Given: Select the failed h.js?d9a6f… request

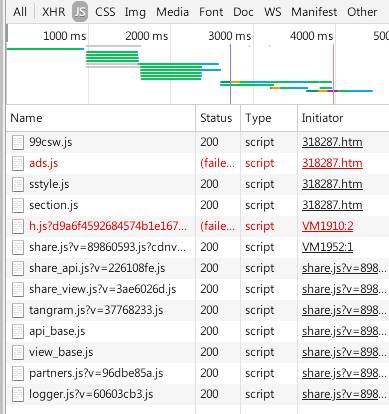Looking at the screenshot, I should [x=108, y=226].
